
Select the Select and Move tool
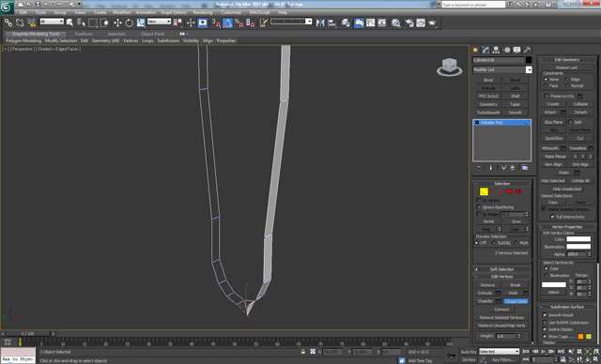tap(117, 23)
